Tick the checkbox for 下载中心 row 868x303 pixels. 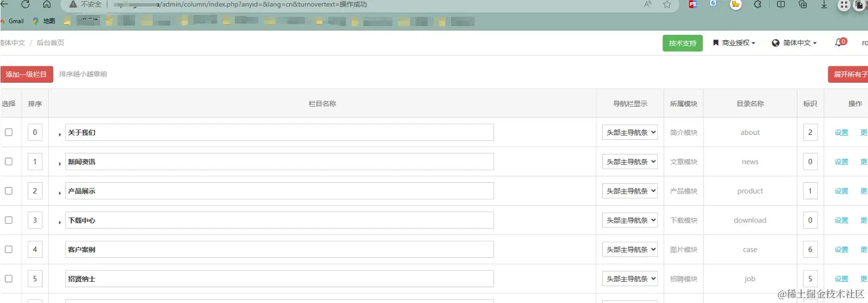(x=9, y=220)
